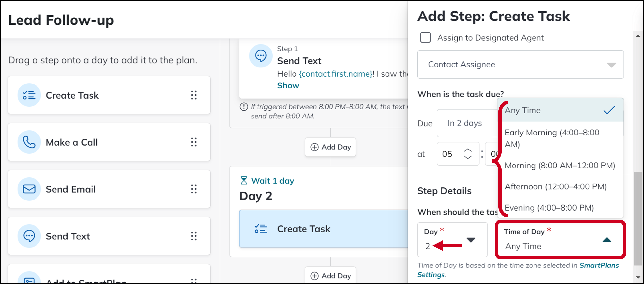Click the Step 1 Send Text chat icon
Viewport: 644px width, 284px height.
tap(260, 56)
